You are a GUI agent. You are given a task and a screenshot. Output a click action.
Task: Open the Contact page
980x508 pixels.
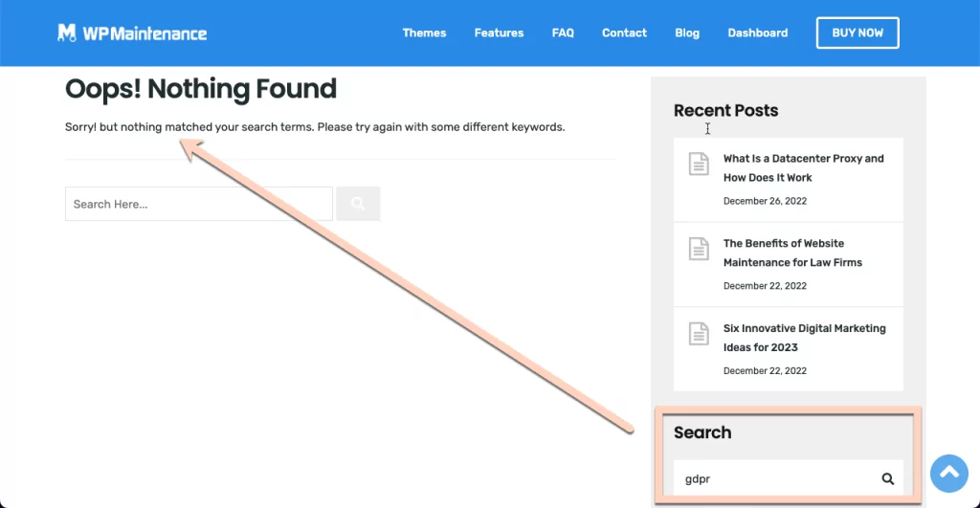click(624, 33)
